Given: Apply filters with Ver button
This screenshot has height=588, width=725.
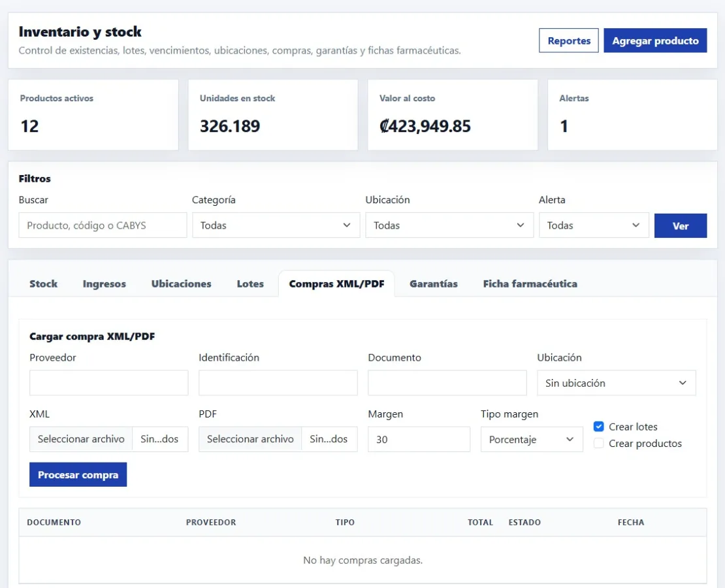Looking at the screenshot, I should 680,226.
